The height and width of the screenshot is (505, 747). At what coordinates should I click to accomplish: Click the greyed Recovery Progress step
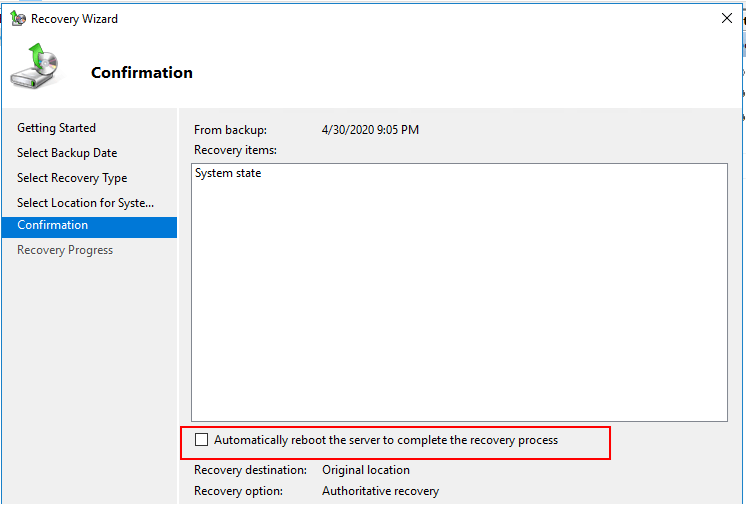65,250
